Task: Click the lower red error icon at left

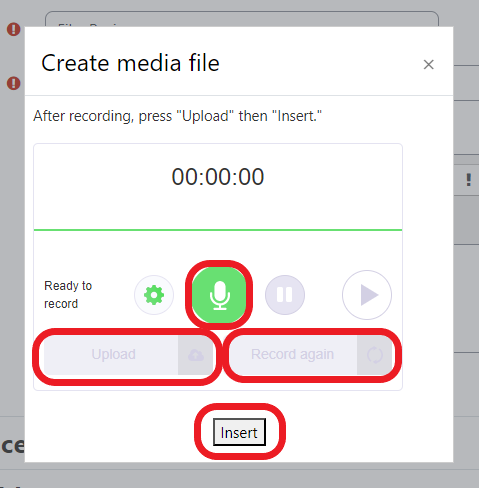Action: (x=13, y=83)
